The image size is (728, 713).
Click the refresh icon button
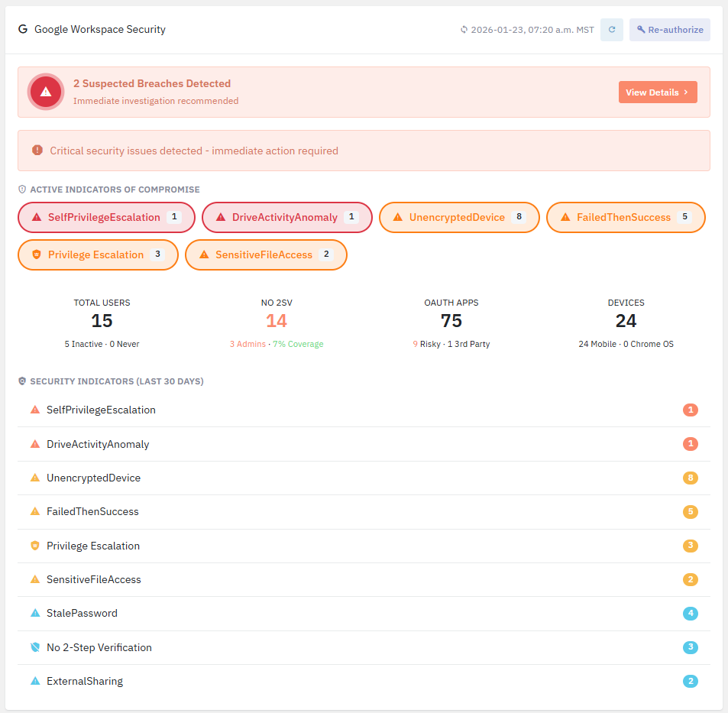611,30
